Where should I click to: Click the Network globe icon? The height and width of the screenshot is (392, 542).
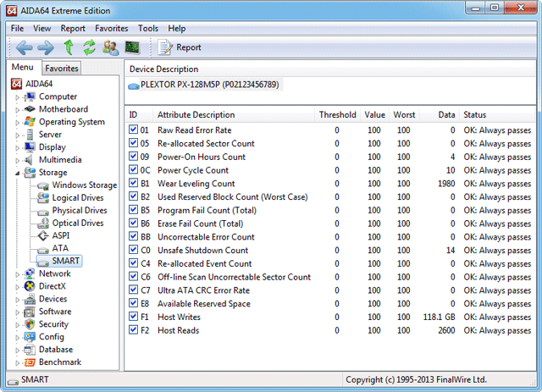30,273
